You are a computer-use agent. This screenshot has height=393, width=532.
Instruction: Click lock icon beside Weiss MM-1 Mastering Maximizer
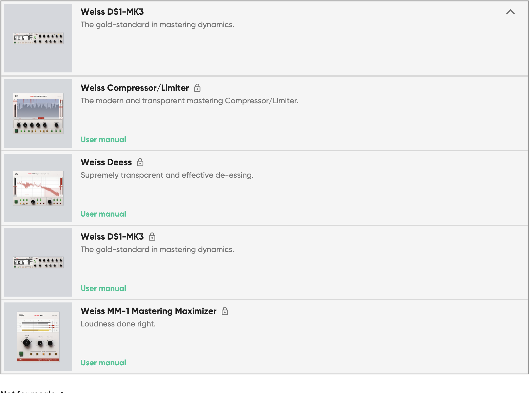click(225, 311)
